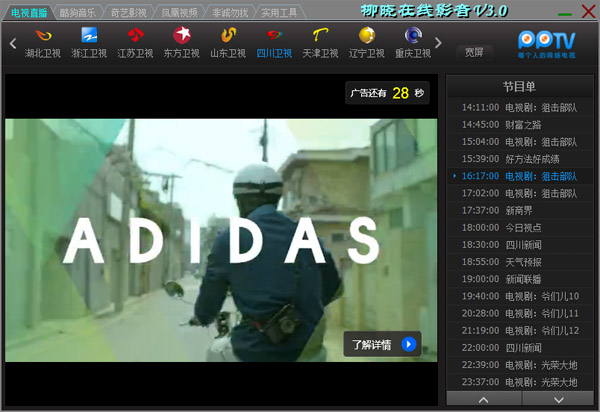Select the 18:30:00 四川新闻 entry
Screen dimensions: 600x412
coord(520,245)
